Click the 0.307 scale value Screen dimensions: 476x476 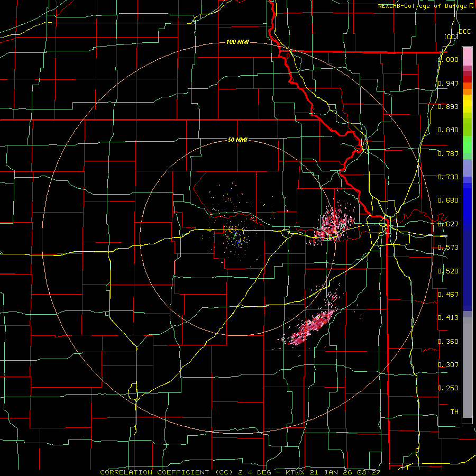448,365
